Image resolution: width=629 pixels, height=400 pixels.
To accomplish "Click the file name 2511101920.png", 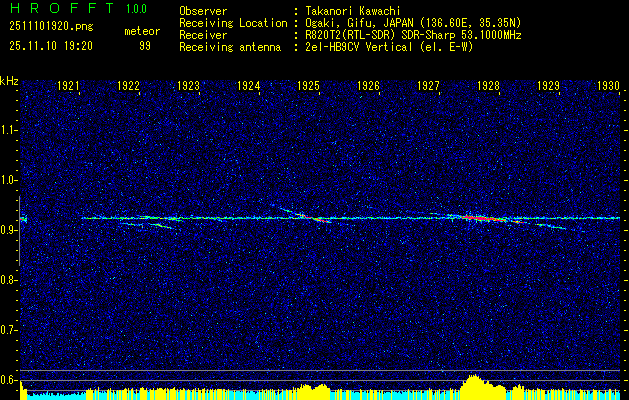I will pyautogui.click(x=51, y=27).
